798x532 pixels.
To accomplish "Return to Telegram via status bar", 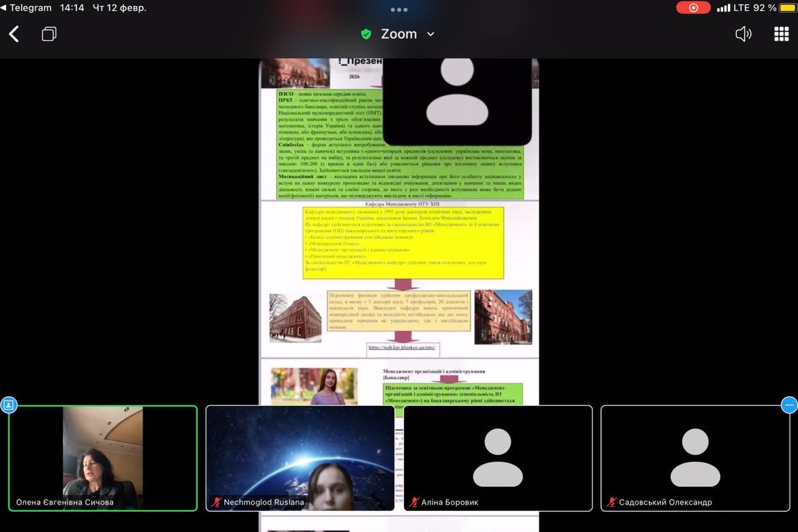I will [x=26, y=8].
